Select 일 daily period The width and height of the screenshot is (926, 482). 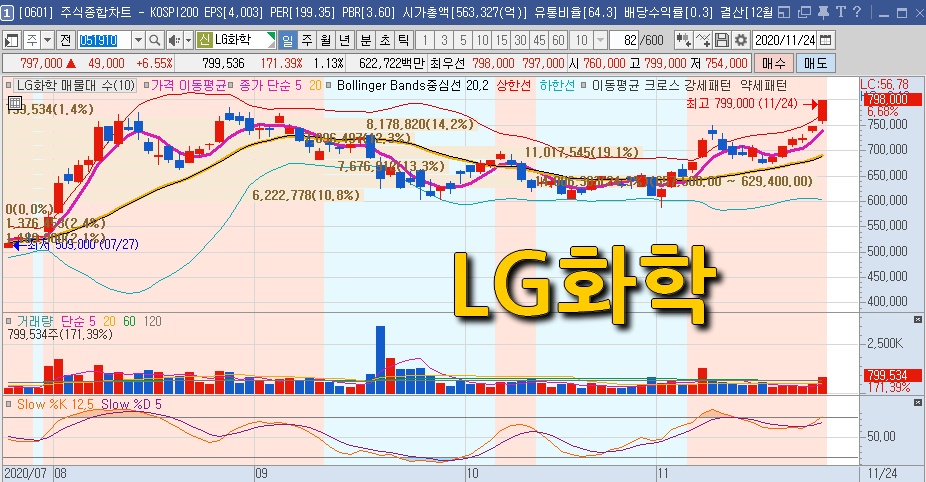(x=288, y=40)
